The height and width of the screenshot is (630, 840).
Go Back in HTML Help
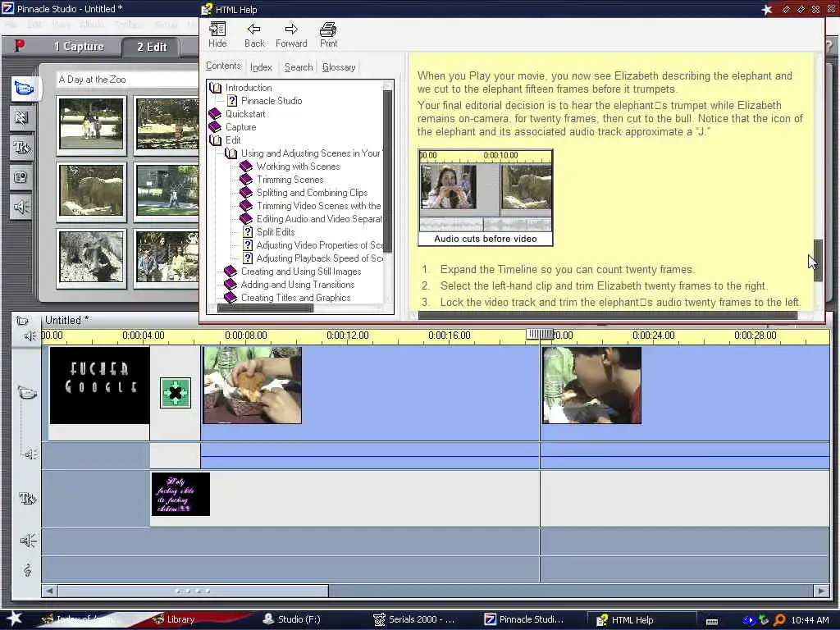(254, 34)
